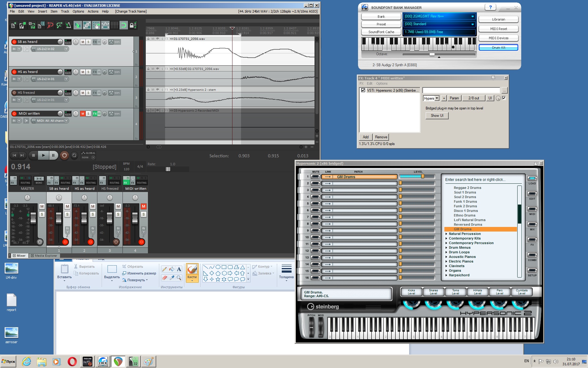Screen dimensions: 588x368
Task: Solo the SB as heard track
Action: point(89,42)
